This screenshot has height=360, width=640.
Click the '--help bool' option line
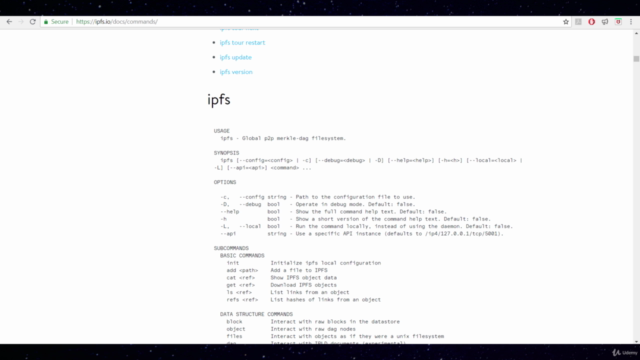coord(333,211)
